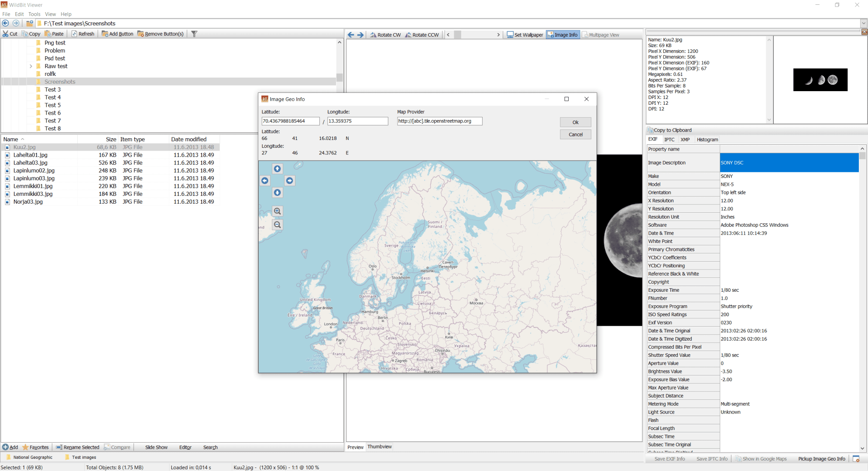868x471 pixels.
Task: Click the Cut toolbar button
Action: click(x=10, y=34)
